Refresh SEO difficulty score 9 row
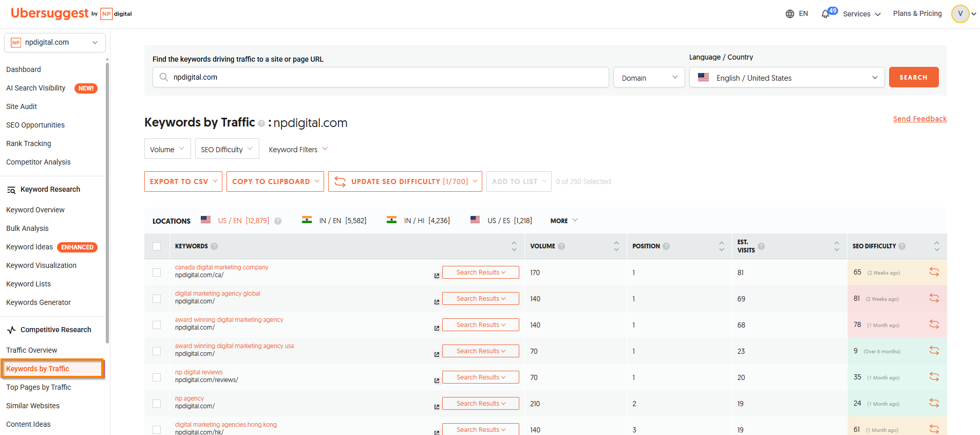Screen dimensions: 980x435 coord(934,351)
